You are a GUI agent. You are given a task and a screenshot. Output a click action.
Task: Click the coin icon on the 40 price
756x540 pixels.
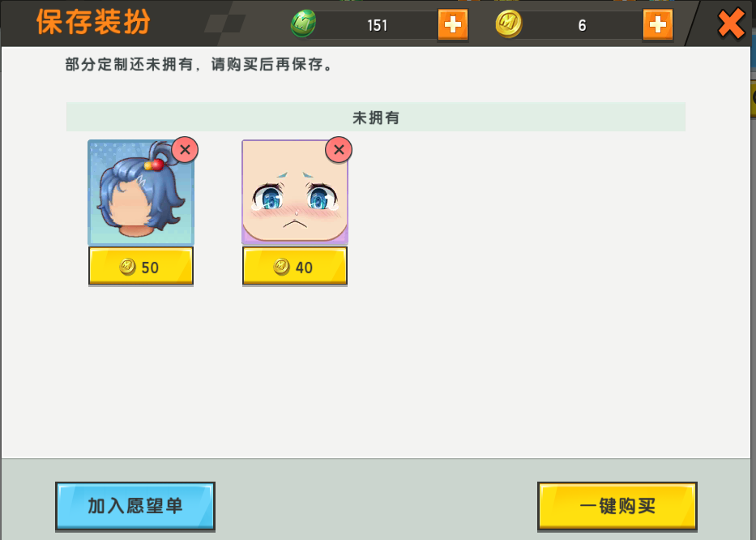point(281,267)
